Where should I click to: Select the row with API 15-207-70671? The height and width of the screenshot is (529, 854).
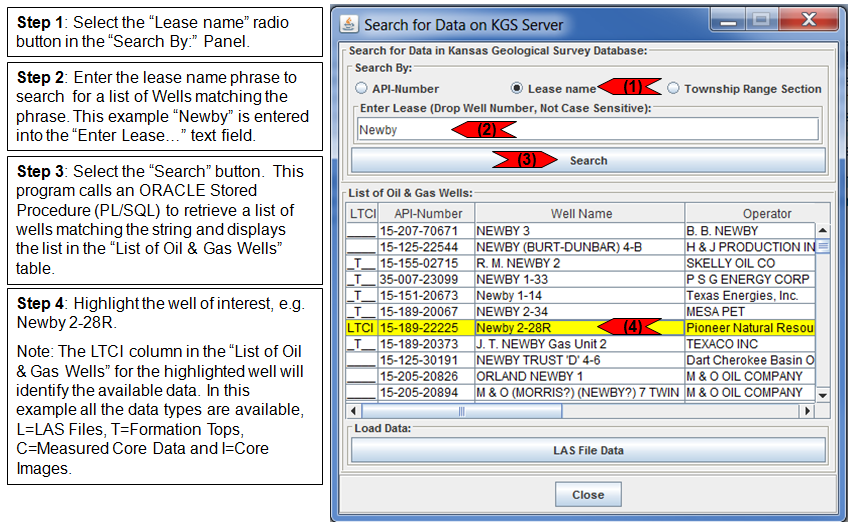coord(581,230)
